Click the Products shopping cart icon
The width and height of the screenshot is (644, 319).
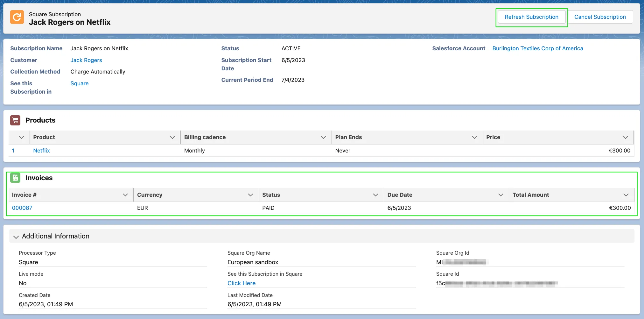[15, 120]
